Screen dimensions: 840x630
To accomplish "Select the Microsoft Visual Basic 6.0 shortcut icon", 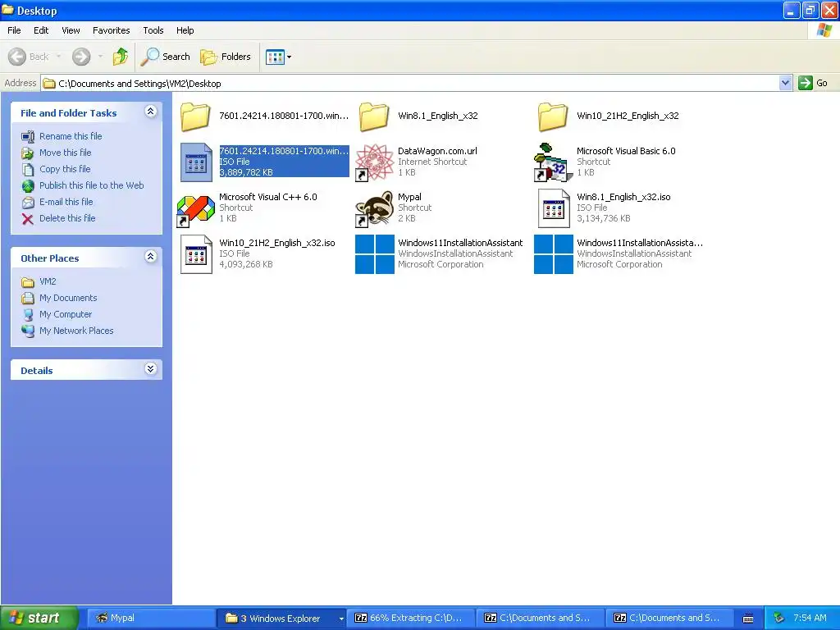I will [554, 162].
